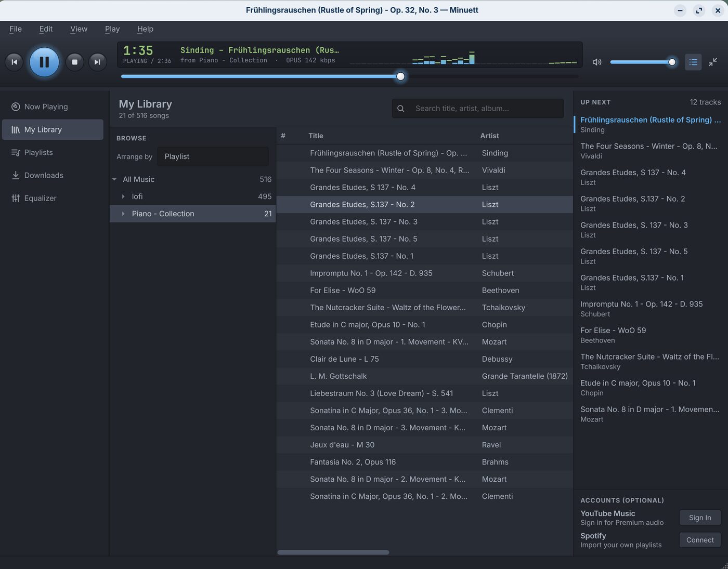Image resolution: width=728 pixels, height=569 pixels.
Task: Go to My Library in sidebar
Action: tap(53, 129)
